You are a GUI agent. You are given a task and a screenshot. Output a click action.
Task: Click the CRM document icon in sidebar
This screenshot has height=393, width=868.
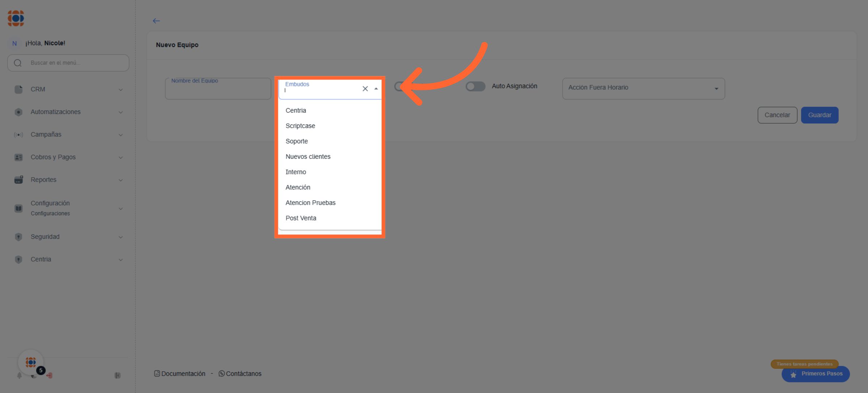tap(18, 89)
